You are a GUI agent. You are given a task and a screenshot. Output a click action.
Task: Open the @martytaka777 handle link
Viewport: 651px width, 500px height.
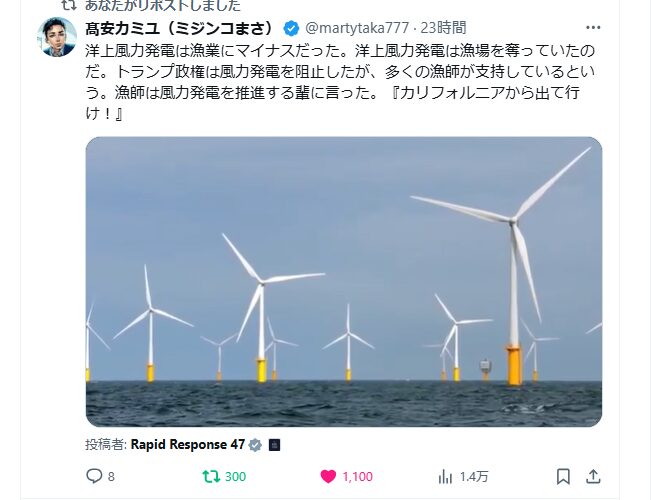[x=357, y=28]
